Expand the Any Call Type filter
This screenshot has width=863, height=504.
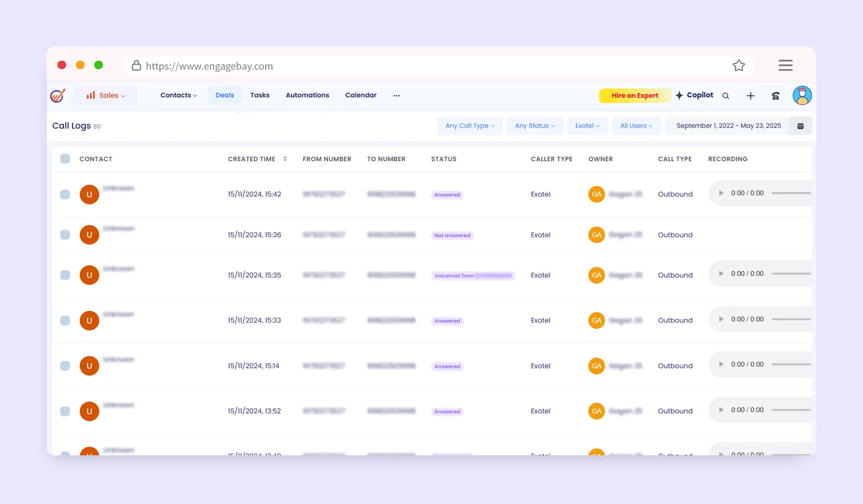click(x=469, y=126)
